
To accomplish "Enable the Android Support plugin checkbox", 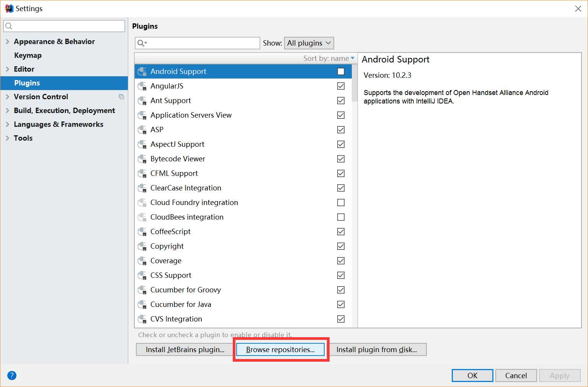I will tap(341, 72).
